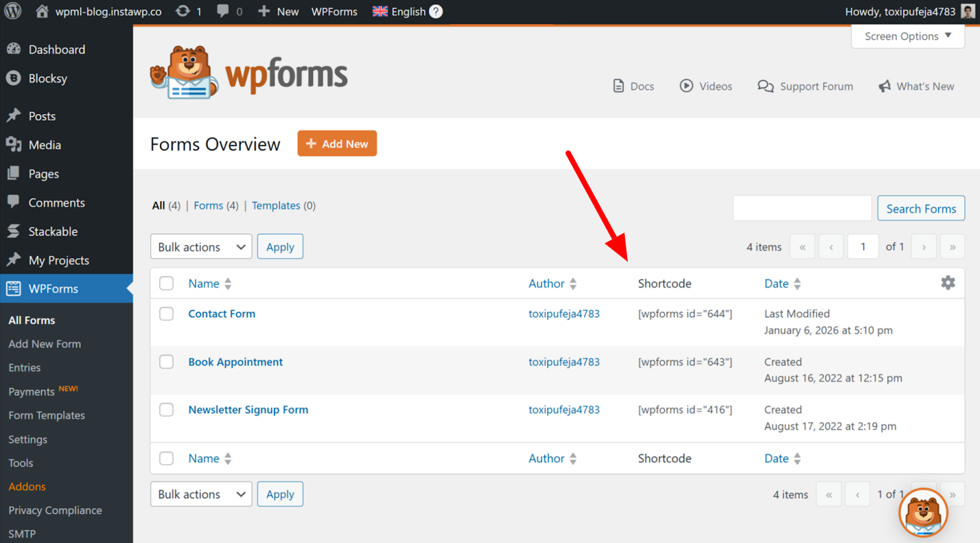The width and height of the screenshot is (980, 543).
Task: Click the English language flag icon
Action: coord(380,12)
